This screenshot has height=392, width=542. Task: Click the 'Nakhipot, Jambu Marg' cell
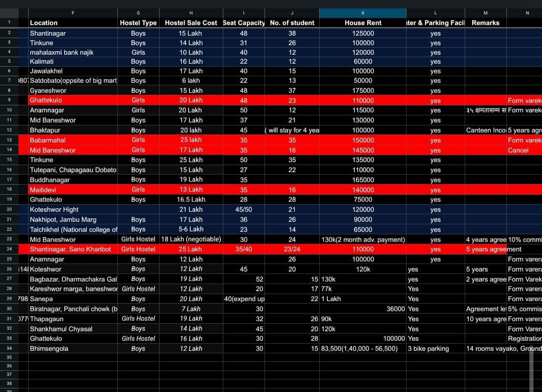(x=73, y=219)
